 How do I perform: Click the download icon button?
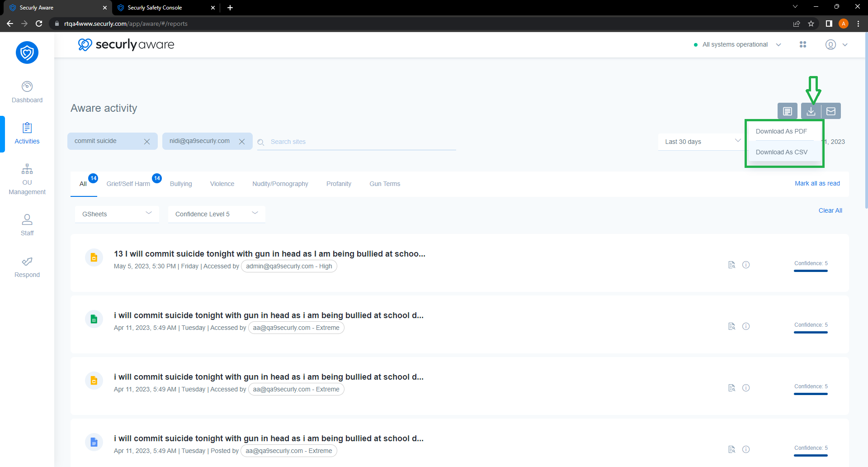[x=811, y=111]
